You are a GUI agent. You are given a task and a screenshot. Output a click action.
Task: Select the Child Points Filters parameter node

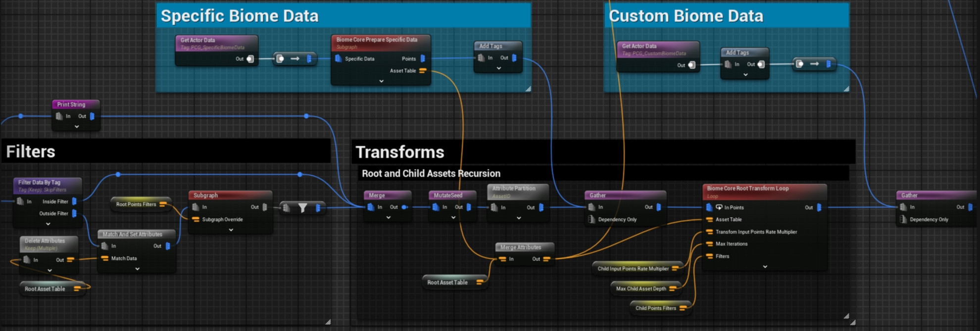[x=656, y=308]
